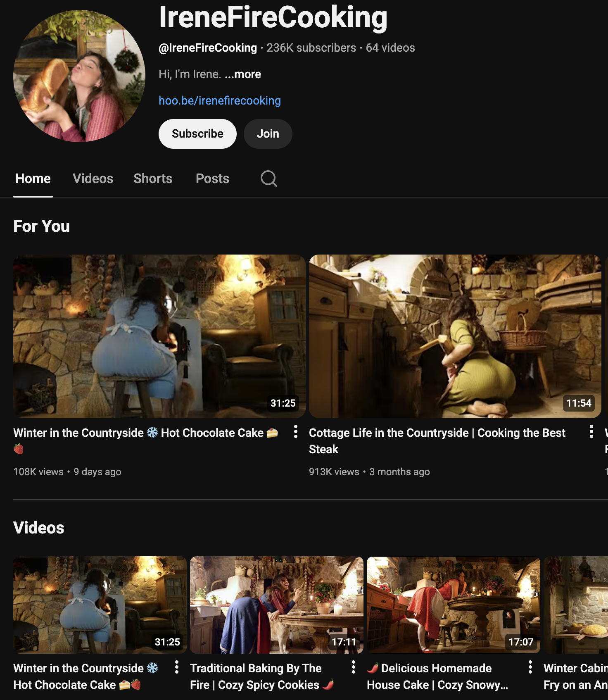This screenshot has height=700, width=608.
Task: Play the 31:25 thumbnail in Videos section
Action: pyautogui.click(x=100, y=605)
